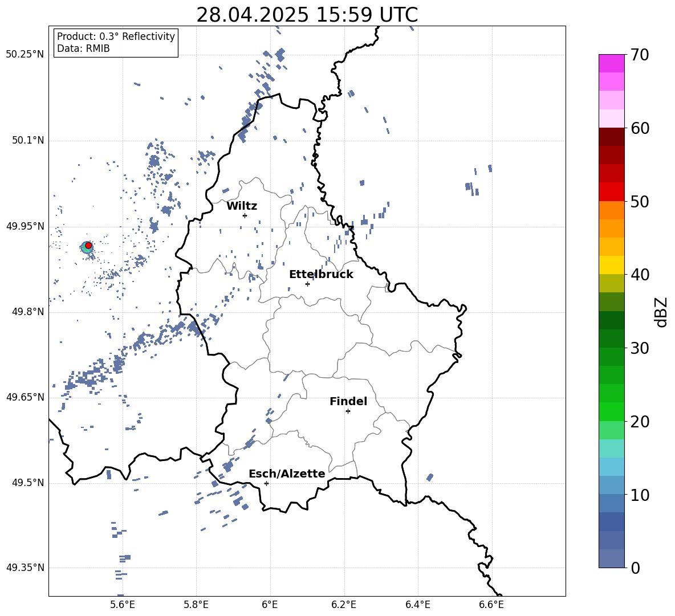Click the dark maroon colorbar segment below 60
Screen dimensions: 675x616
pyautogui.click(x=611, y=137)
